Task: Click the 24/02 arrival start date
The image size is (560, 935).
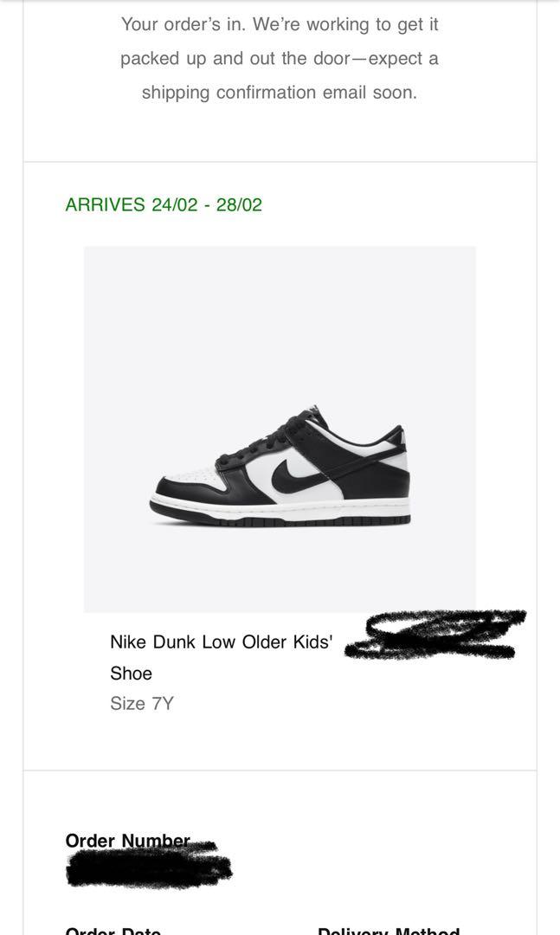Action: click(x=174, y=205)
